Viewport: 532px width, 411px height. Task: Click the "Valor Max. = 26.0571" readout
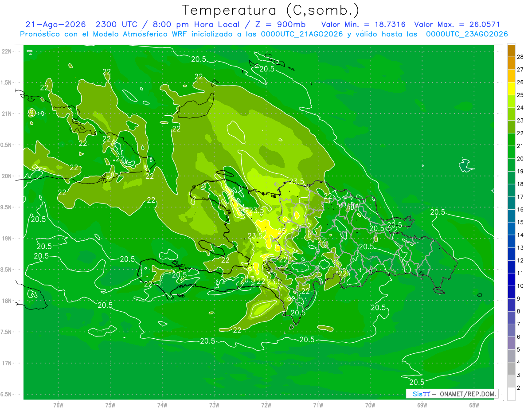pyautogui.click(x=457, y=24)
